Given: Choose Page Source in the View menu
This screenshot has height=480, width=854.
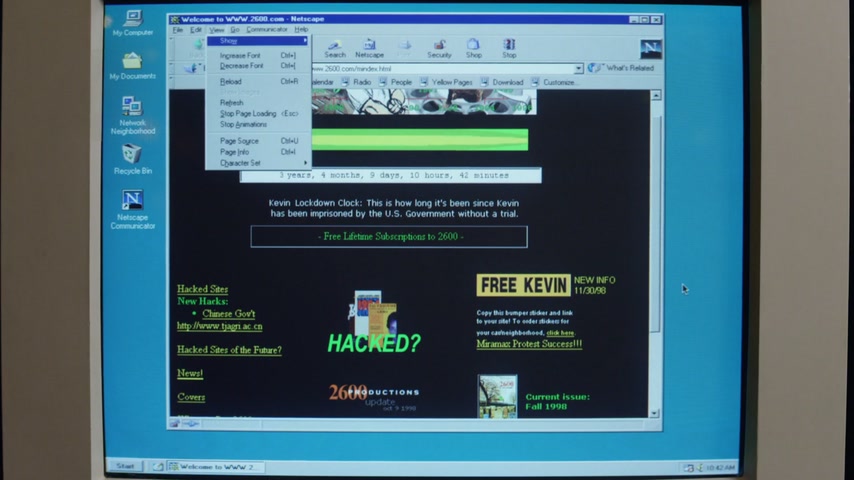Looking at the screenshot, I should [x=240, y=141].
